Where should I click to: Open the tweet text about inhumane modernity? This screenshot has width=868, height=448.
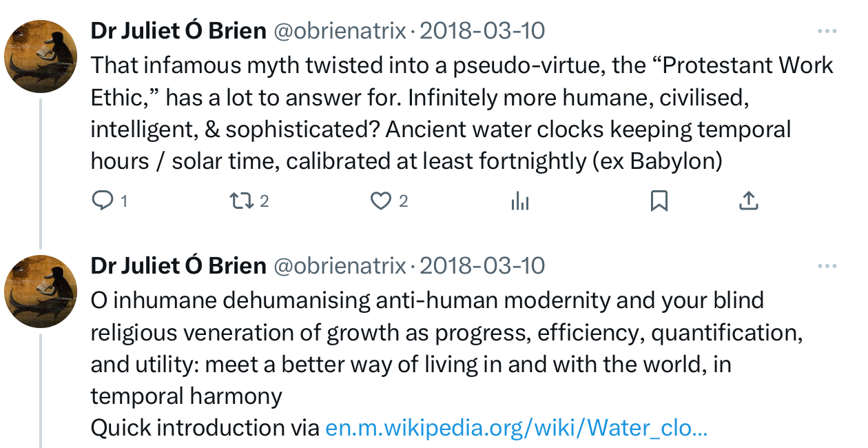click(x=441, y=348)
